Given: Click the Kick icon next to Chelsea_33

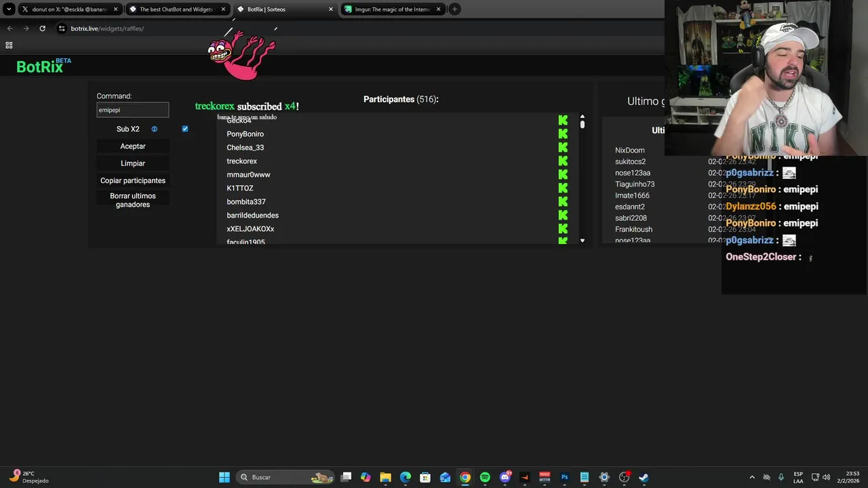Looking at the screenshot, I should pos(563,147).
